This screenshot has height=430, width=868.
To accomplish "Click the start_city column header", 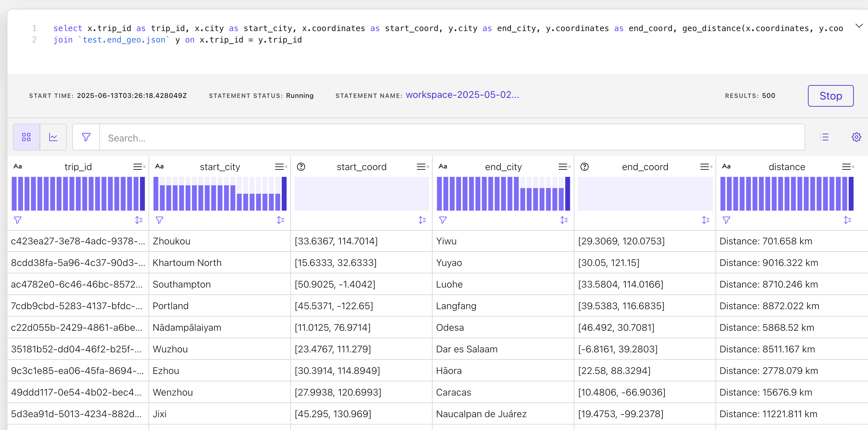I will 220,167.
